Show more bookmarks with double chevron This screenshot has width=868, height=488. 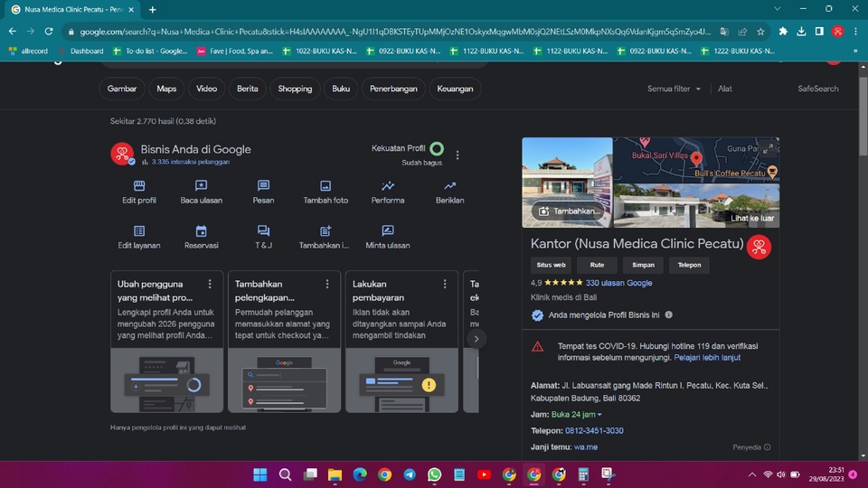[x=855, y=51]
